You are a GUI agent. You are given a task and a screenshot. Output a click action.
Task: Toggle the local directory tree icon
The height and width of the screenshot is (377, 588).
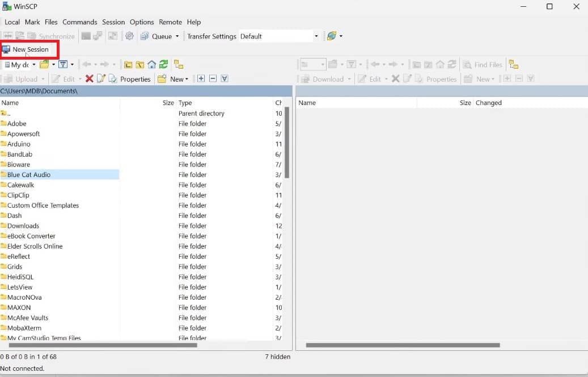click(x=178, y=65)
